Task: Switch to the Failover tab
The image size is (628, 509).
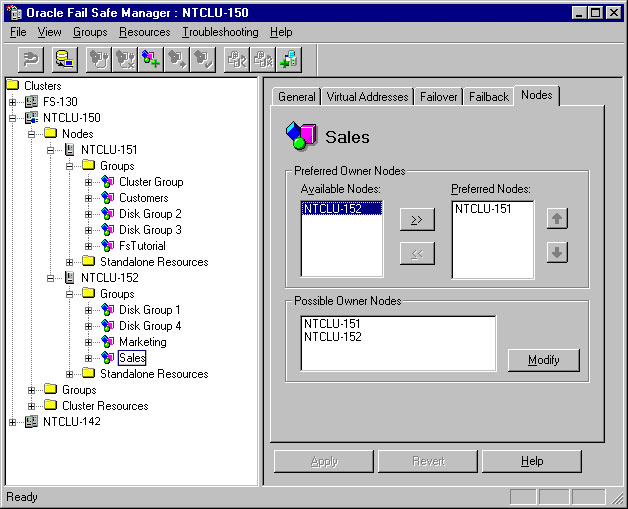Action: 439,97
